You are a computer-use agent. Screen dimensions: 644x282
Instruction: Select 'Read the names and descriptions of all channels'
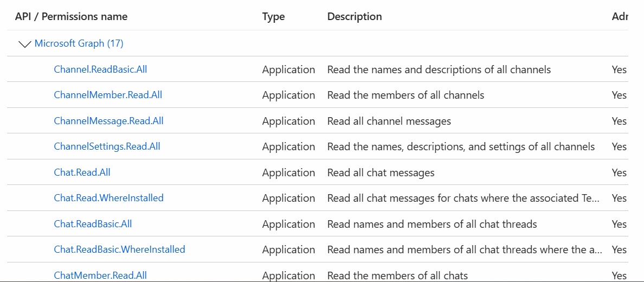[x=439, y=69]
